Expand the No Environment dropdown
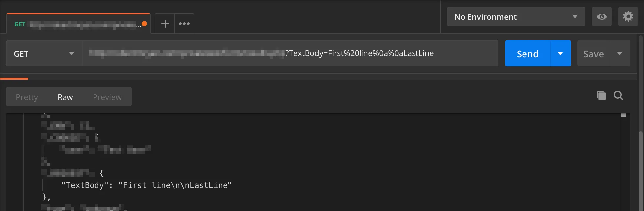 pos(516,17)
